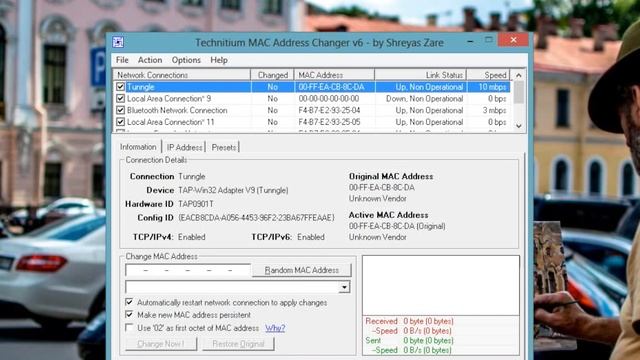Minimize the MAC Address Changer window
This screenshot has height=360, width=640.
tap(470, 41)
